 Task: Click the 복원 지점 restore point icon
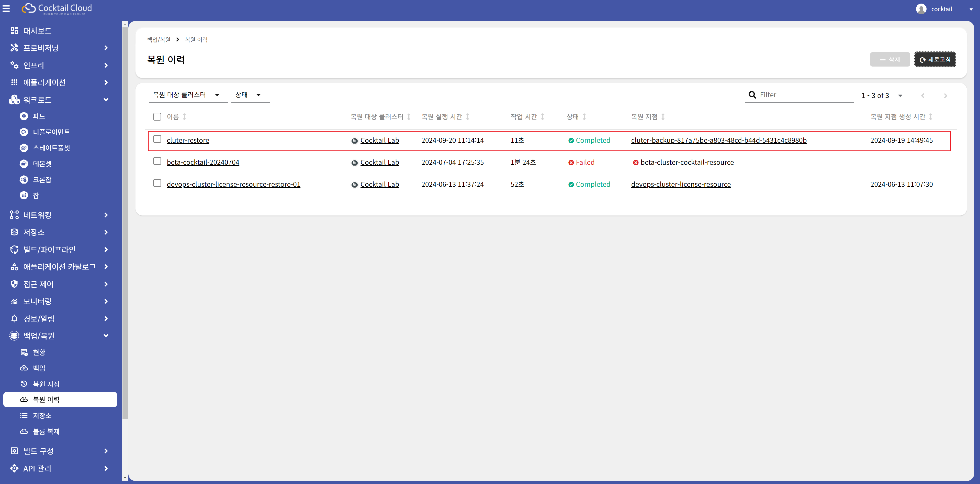point(24,383)
